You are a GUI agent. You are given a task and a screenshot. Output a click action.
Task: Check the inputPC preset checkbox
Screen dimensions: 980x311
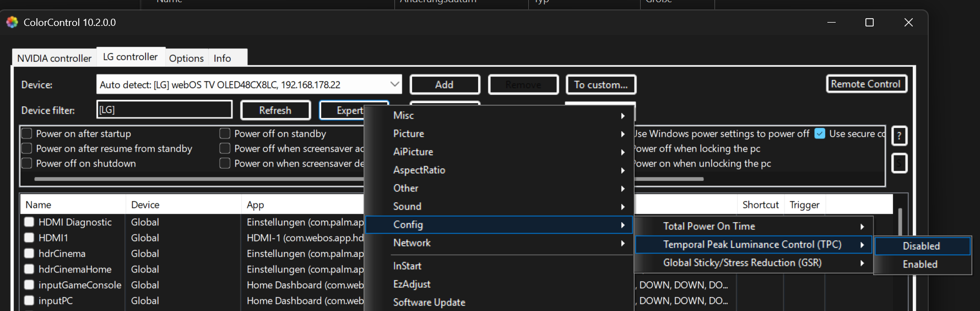coord(29,301)
